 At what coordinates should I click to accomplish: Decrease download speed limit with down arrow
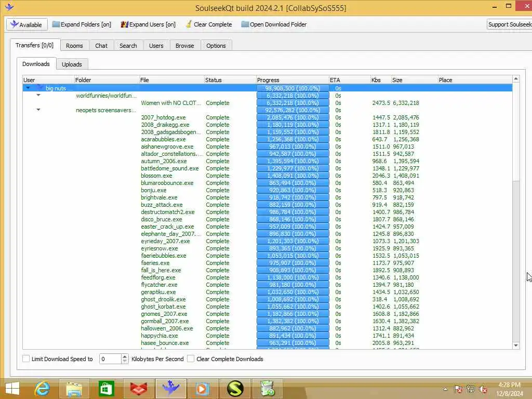125,361
